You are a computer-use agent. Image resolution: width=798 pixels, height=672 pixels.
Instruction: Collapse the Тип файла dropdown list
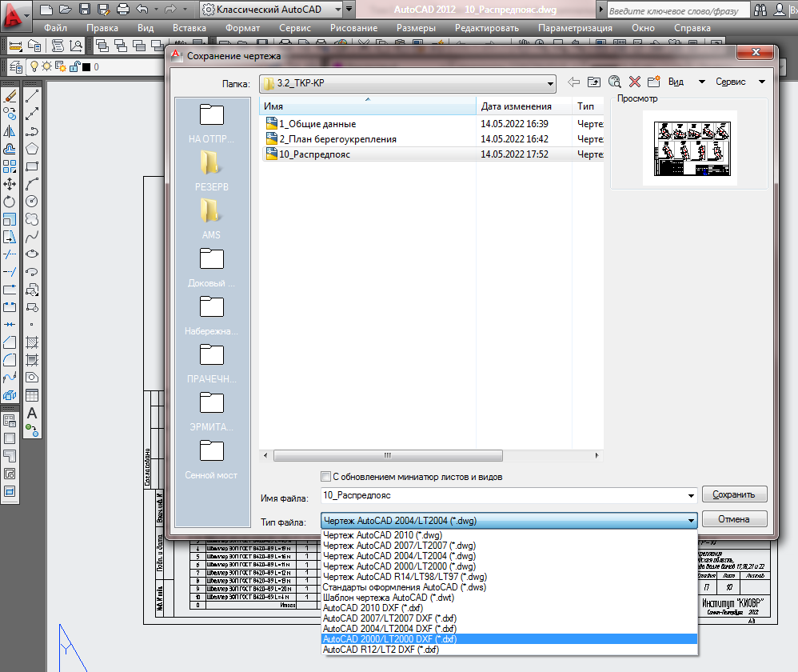tap(691, 520)
